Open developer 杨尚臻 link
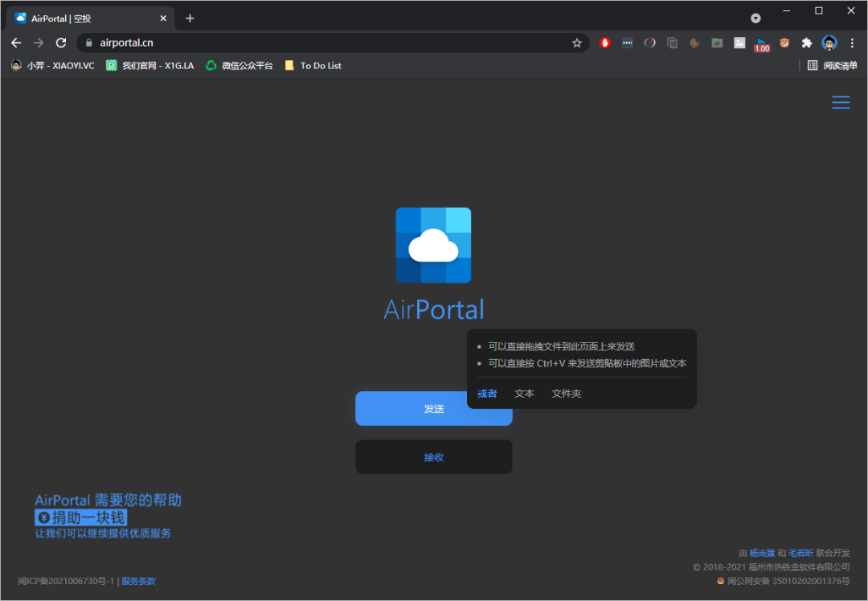This screenshot has height=601, width=868. [x=762, y=553]
